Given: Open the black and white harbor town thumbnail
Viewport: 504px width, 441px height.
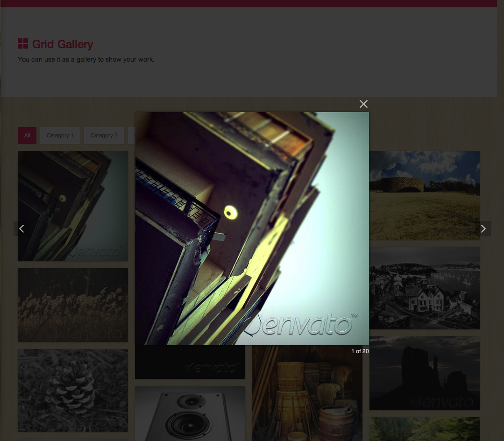Looking at the screenshot, I should (425, 288).
